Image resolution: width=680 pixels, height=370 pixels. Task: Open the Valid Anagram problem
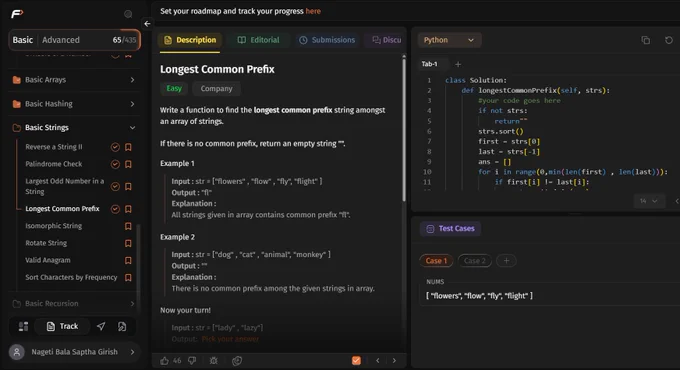coord(48,260)
